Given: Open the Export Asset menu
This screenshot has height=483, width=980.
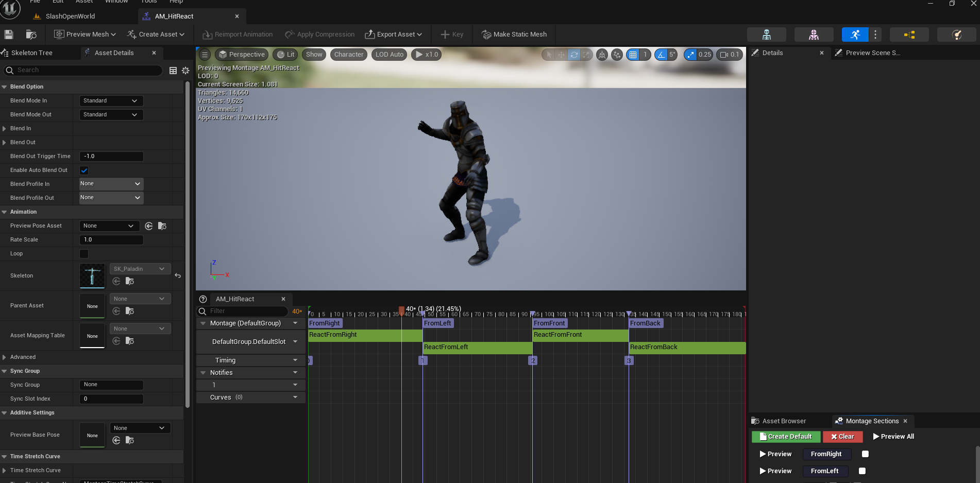Looking at the screenshot, I should pyautogui.click(x=394, y=34).
